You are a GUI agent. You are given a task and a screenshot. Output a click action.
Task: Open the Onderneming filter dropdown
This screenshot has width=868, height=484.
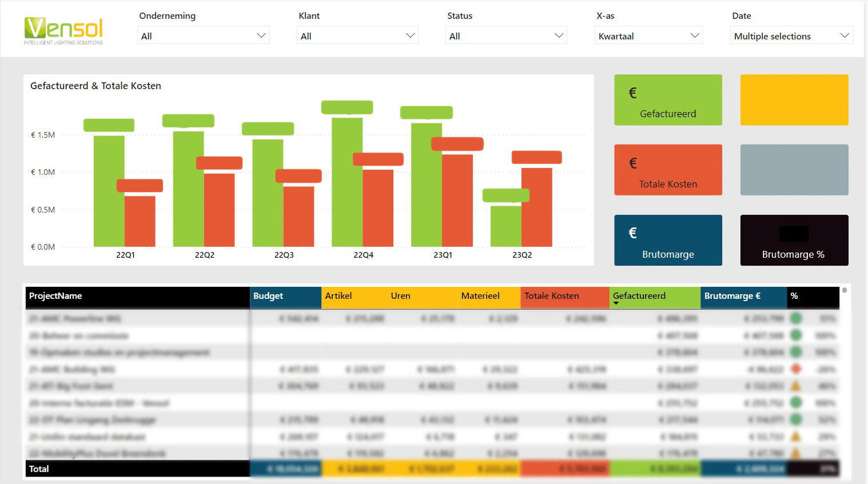[202, 35]
